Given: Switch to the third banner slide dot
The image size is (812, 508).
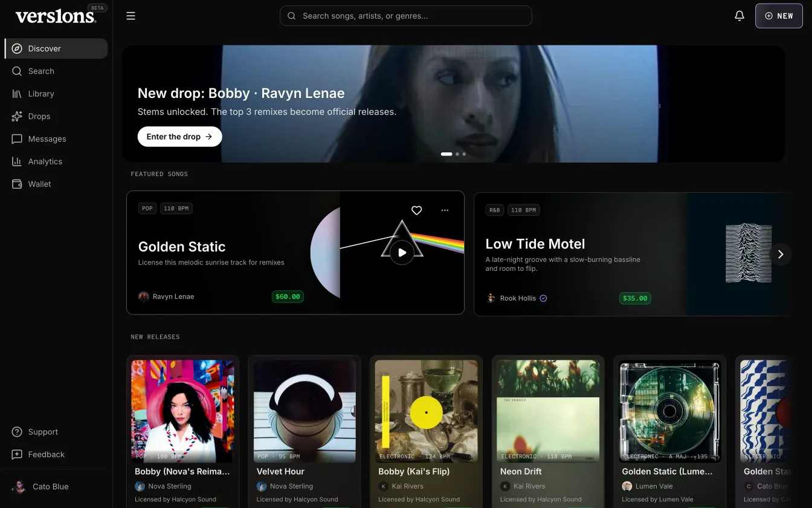Looking at the screenshot, I should tap(464, 154).
